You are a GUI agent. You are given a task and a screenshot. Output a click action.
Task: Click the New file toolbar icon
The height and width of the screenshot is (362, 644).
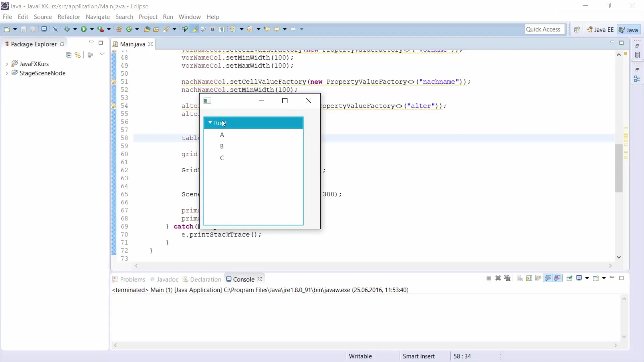coord(7,29)
